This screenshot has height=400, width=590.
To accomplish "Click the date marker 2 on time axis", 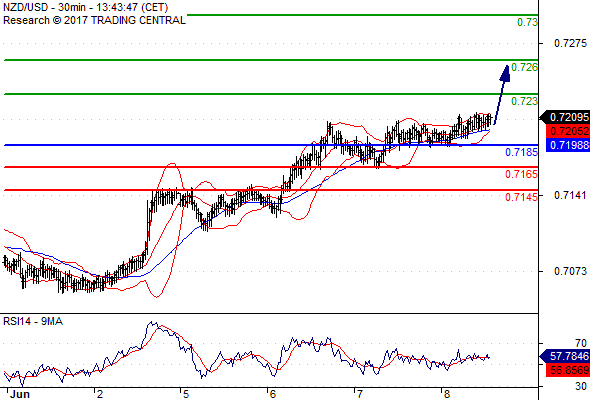I will coord(99,394).
